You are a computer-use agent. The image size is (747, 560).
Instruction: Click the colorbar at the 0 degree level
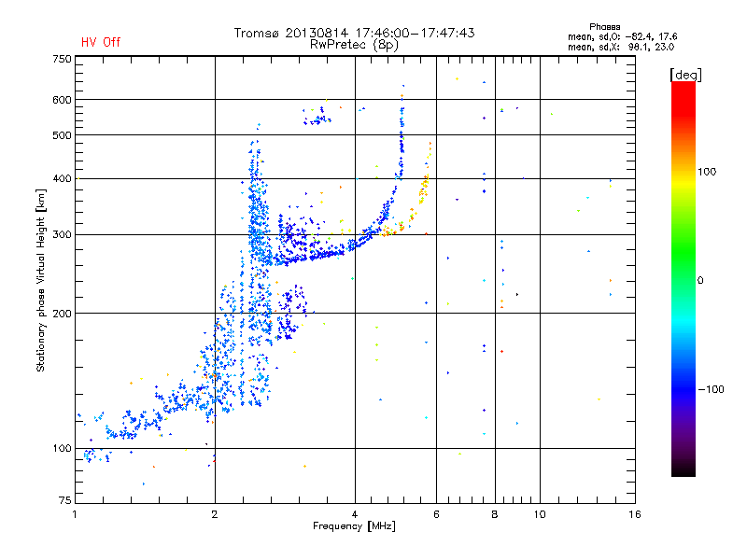tap(684, 281)
